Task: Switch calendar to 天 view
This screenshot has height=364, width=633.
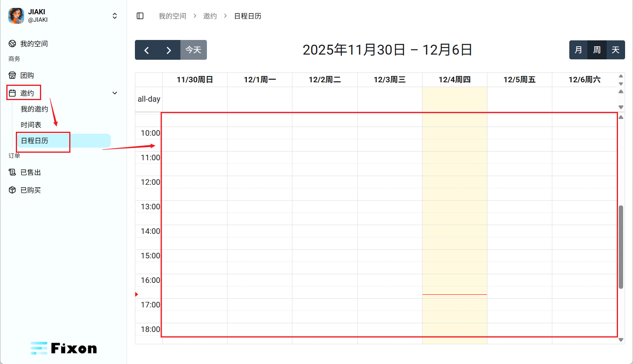Action: pos(616,50)
